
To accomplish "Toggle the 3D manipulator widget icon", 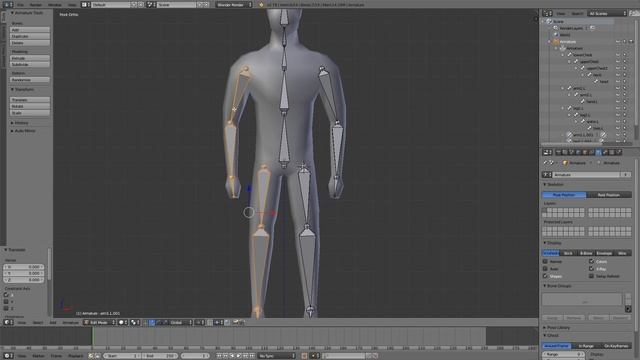I will tap(145, 322).
